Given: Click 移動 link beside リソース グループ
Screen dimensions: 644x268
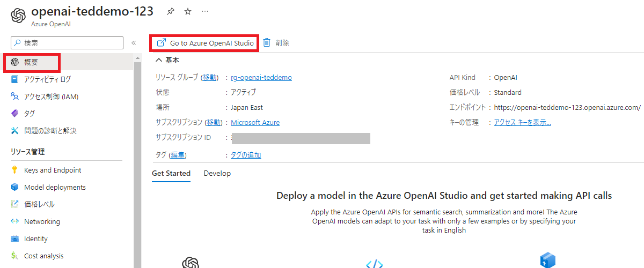Looking at the screenshot, I should tap(210, 77).
